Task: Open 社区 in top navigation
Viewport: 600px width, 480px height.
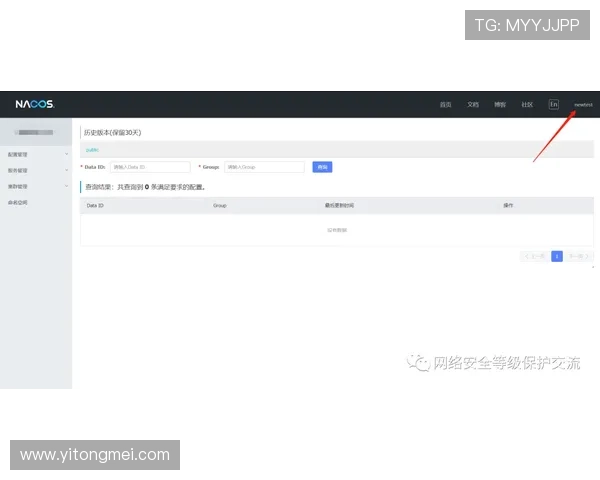Action: tap(527, 104)
